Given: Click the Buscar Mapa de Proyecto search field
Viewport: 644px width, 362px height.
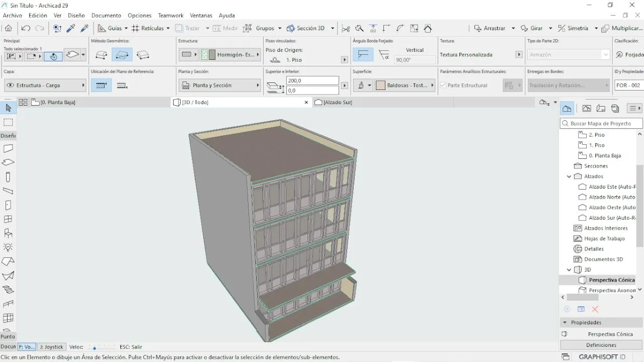Looking at the screenshot, I should tap(601, 123).
